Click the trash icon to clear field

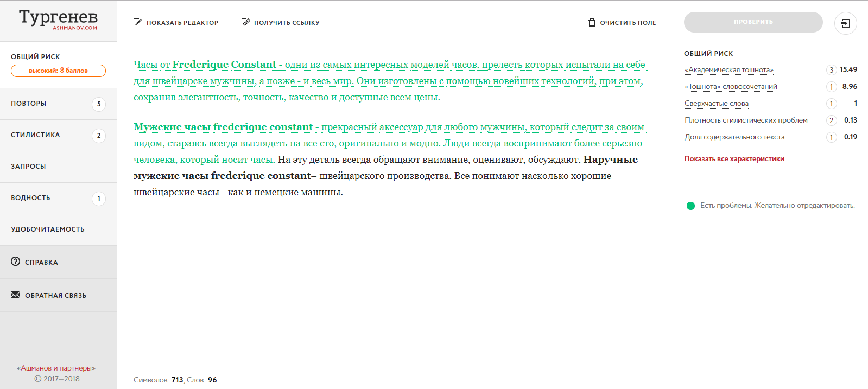pos(592,23)
